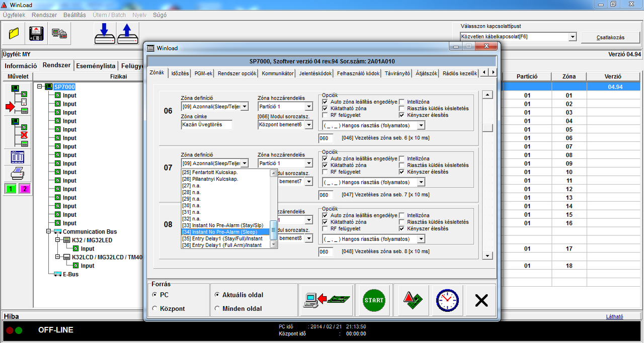Open the Súgó menu

159,15
